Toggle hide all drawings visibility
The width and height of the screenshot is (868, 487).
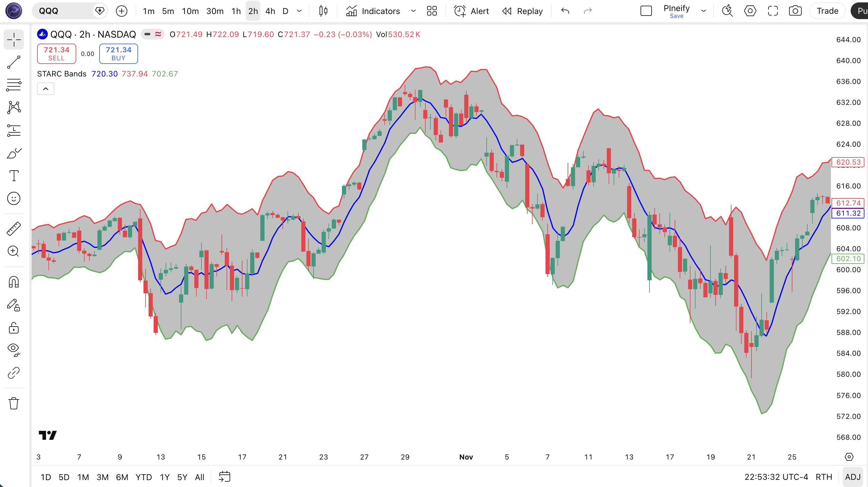pyautogui.click(x=14, y=350)
